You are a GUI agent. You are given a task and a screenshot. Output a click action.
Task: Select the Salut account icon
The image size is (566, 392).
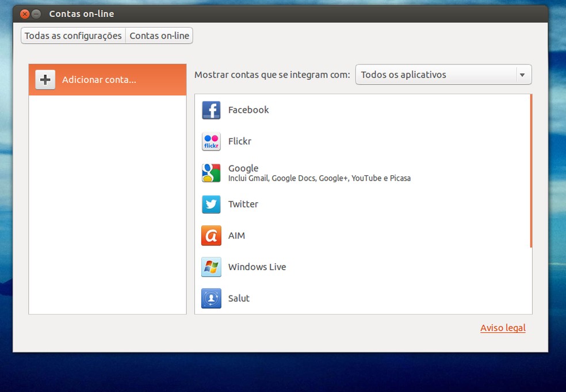(x=211, y=298)
